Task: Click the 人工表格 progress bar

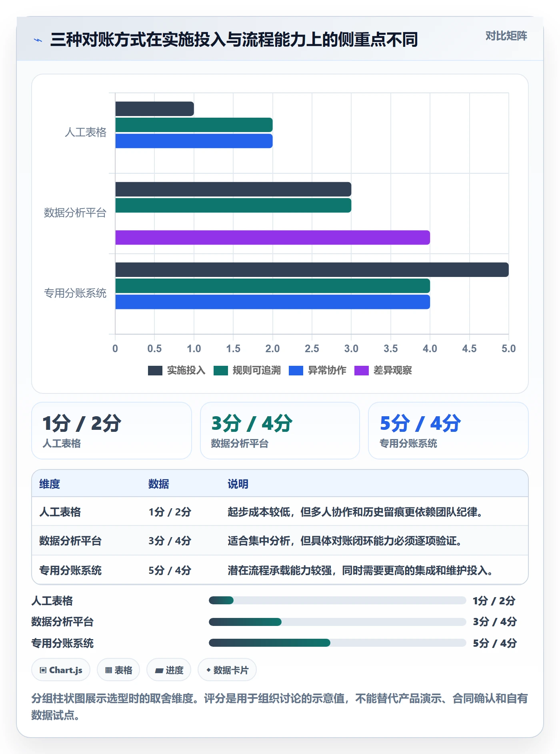Action: (x=337, y=600)
